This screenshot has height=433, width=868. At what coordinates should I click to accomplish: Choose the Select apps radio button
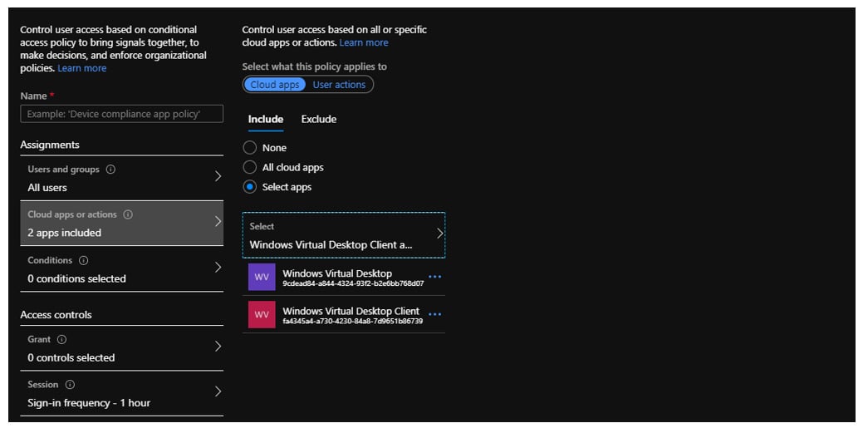pos(250,187)
